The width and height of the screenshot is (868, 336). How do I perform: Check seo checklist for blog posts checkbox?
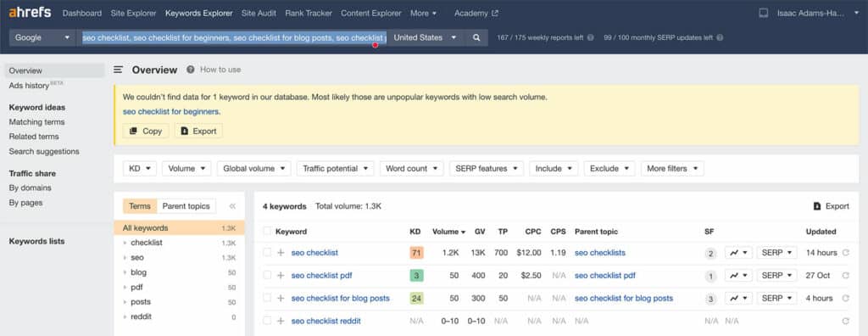(x=267, y=298)
